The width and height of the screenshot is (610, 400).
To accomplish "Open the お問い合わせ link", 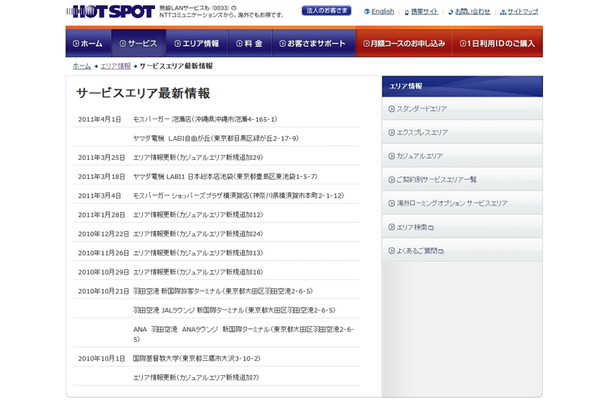I will [x=473, y=12].
